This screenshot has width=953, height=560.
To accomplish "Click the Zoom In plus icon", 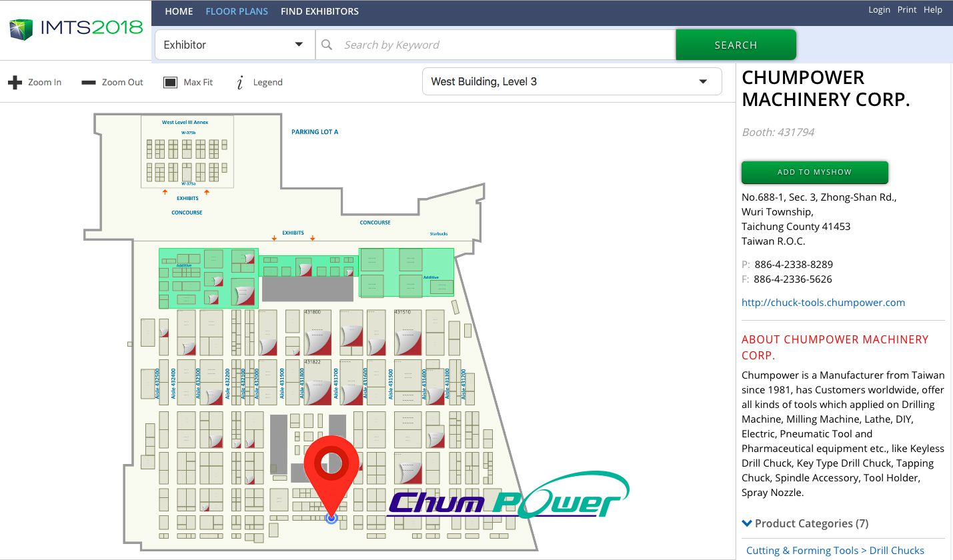I will pos(15,83).
